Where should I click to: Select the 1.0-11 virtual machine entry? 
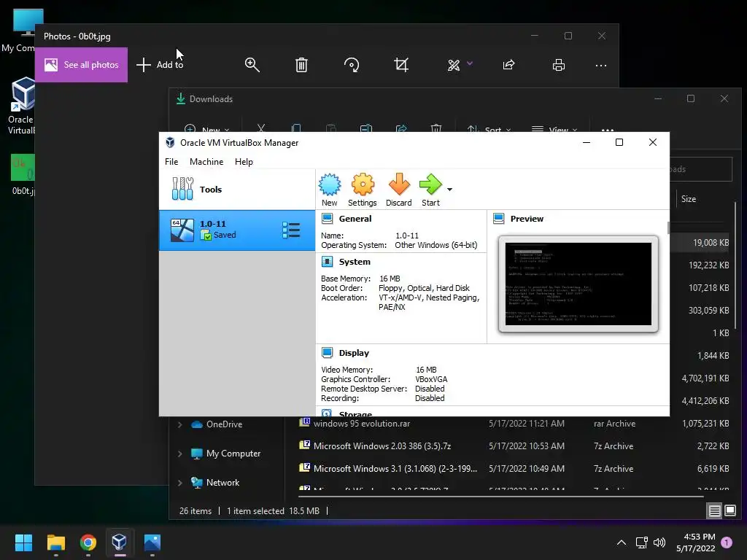(237, 230)
